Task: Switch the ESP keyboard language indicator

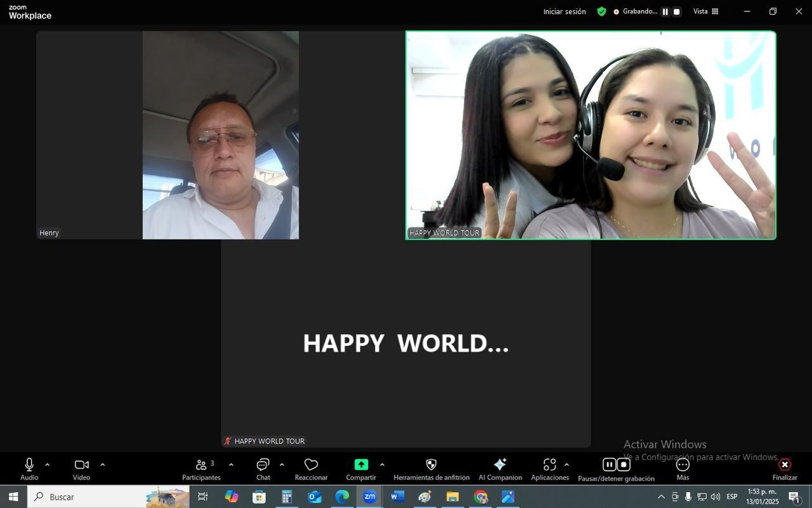Action: click(732, 497)
